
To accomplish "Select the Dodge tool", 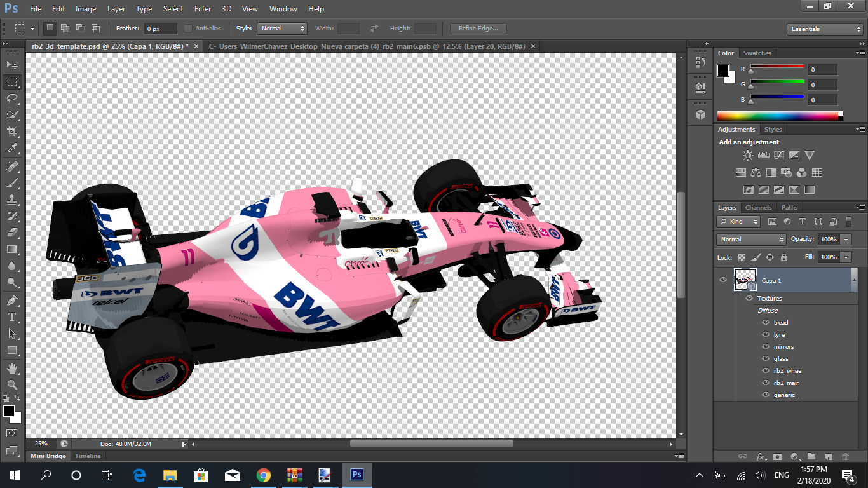I will click(12, 283).
